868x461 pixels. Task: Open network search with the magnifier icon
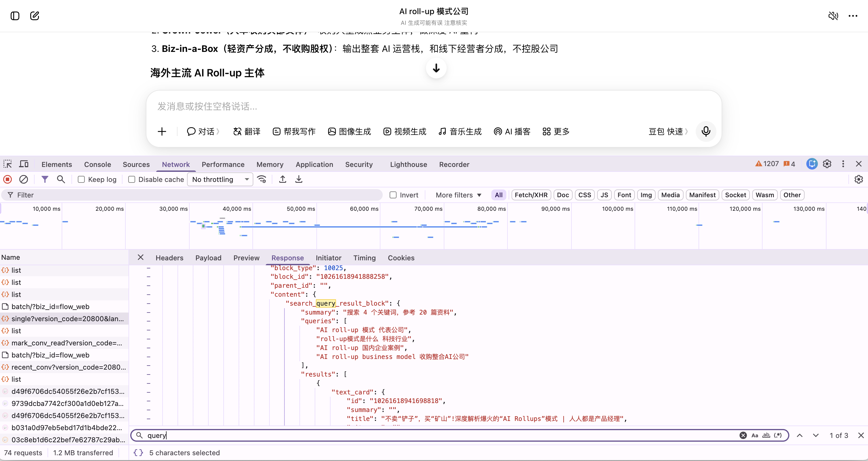point(61,179)
